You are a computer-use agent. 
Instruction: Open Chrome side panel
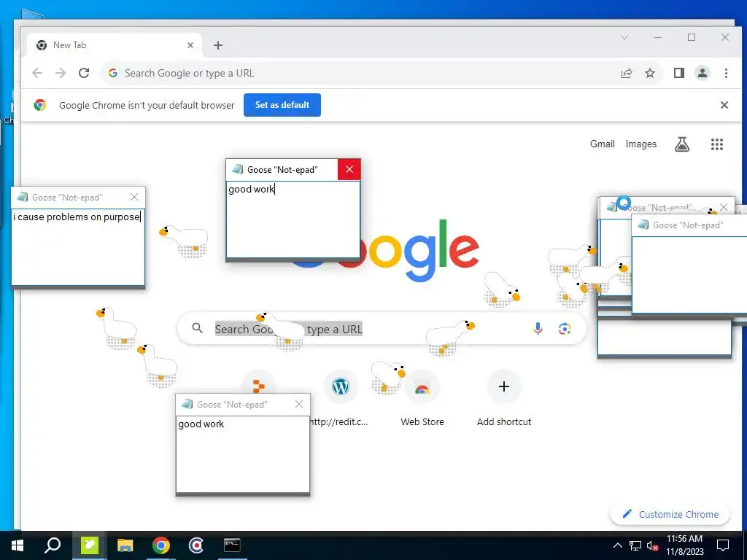[x=679, y=73]
